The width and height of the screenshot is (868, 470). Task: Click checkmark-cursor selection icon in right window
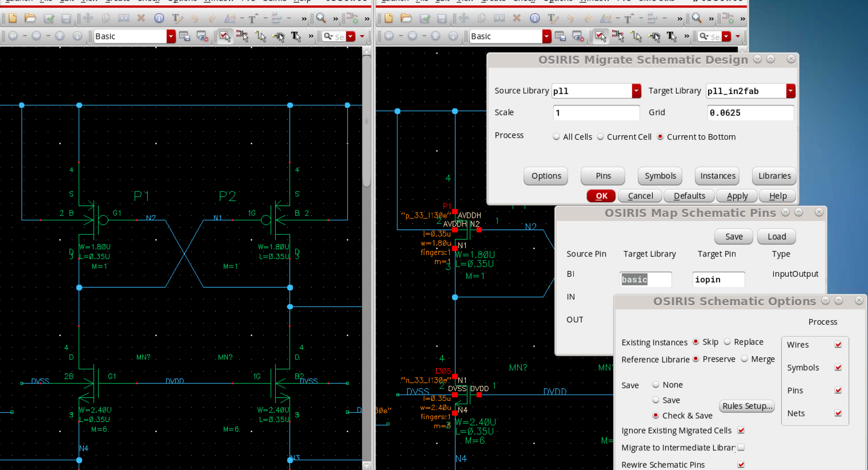pyautogui.click(x=600, y=36)
